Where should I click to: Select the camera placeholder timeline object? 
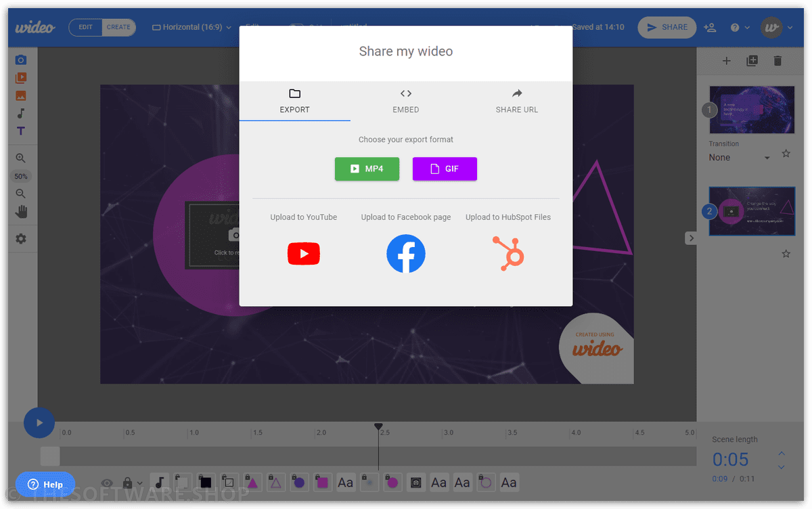pos(415,483)
